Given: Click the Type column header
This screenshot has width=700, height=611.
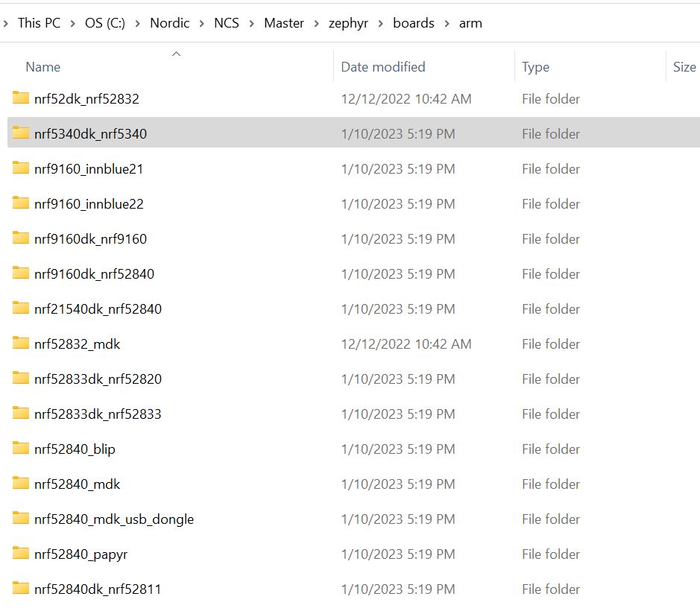Looking at the screenshot, I should [535, 67].
